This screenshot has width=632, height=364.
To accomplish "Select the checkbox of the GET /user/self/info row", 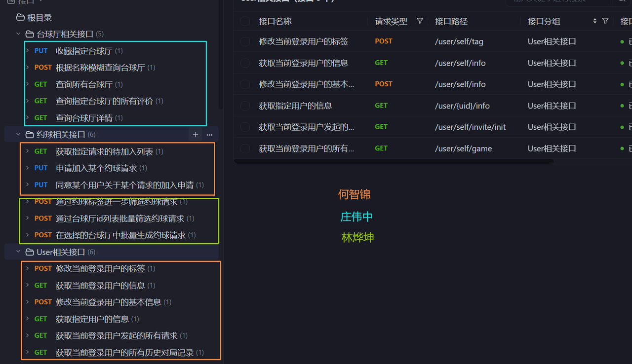I will [245, 63].
